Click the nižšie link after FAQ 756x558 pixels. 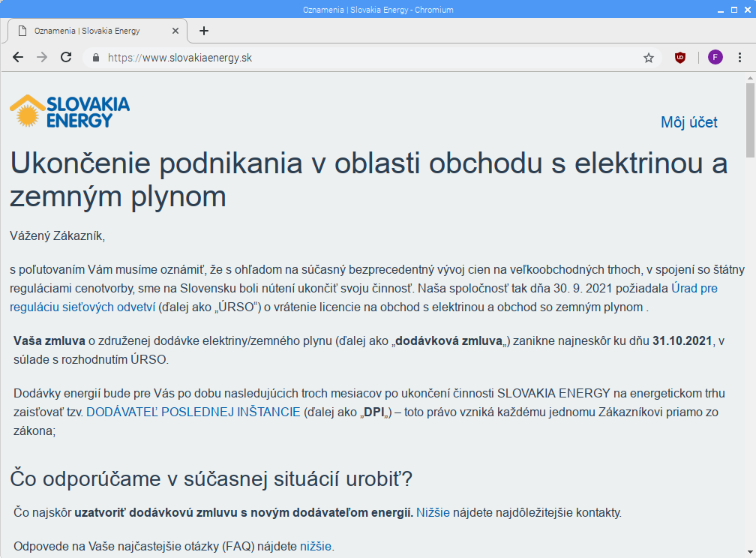[x=315, y=547]
